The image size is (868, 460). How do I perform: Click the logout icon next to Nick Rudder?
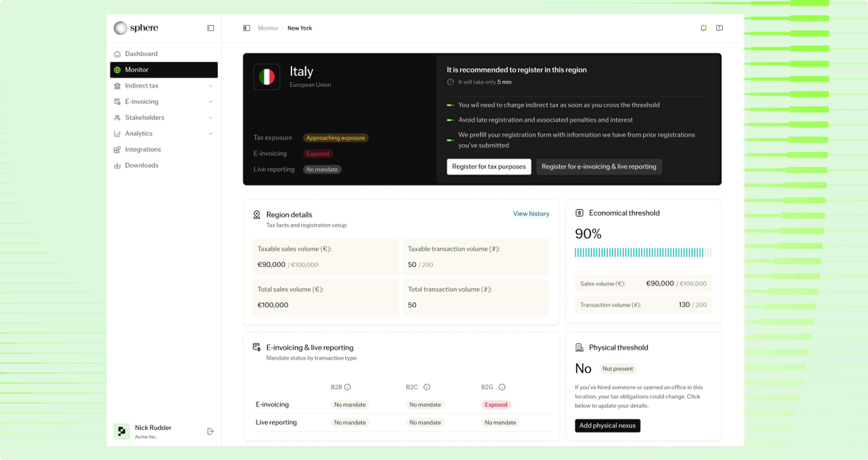pyautogui.click(x=210, y=431)
